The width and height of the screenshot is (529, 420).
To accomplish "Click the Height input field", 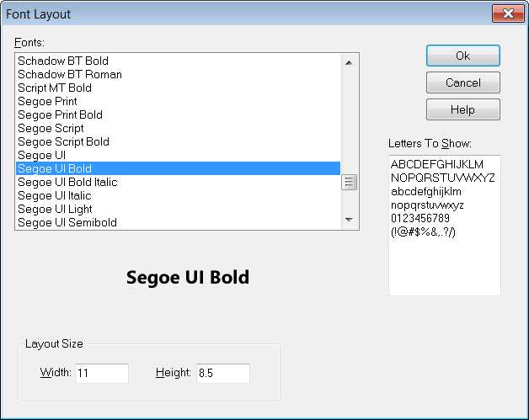I will [222, 373].
